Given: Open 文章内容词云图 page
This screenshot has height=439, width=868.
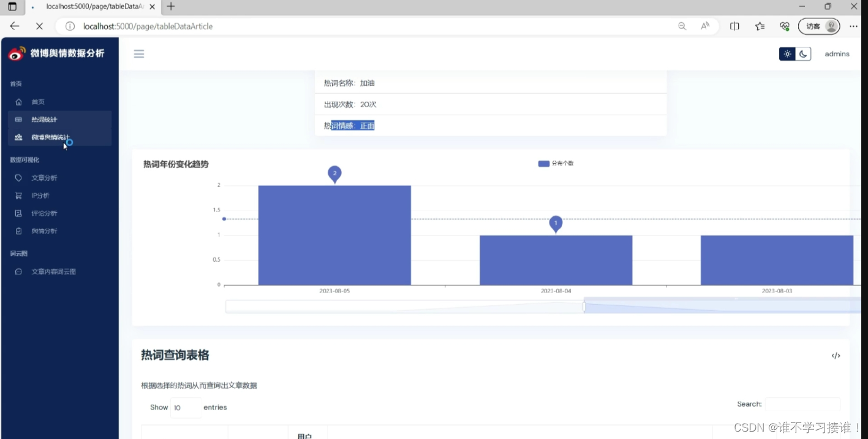Looking at the screenshot, I should pos(53,272).
